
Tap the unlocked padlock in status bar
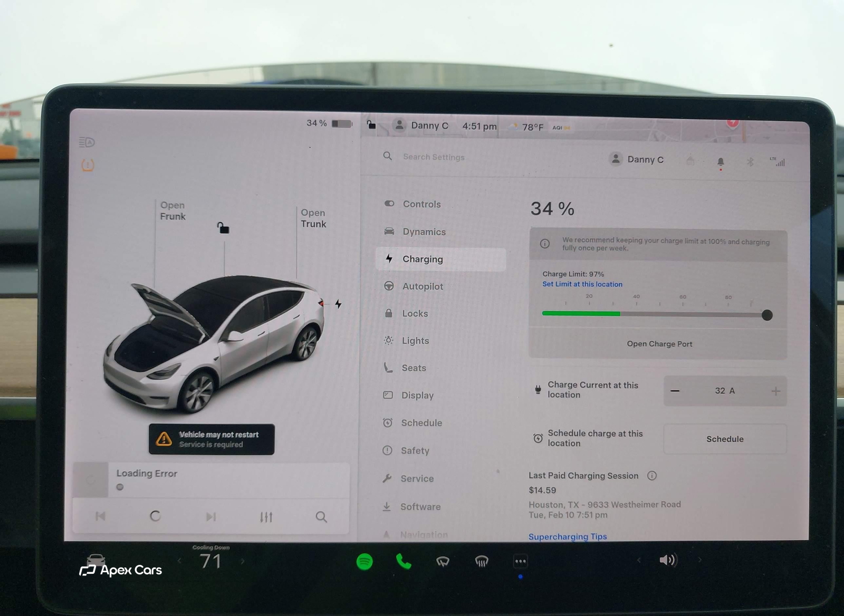[x=371, y=124]
